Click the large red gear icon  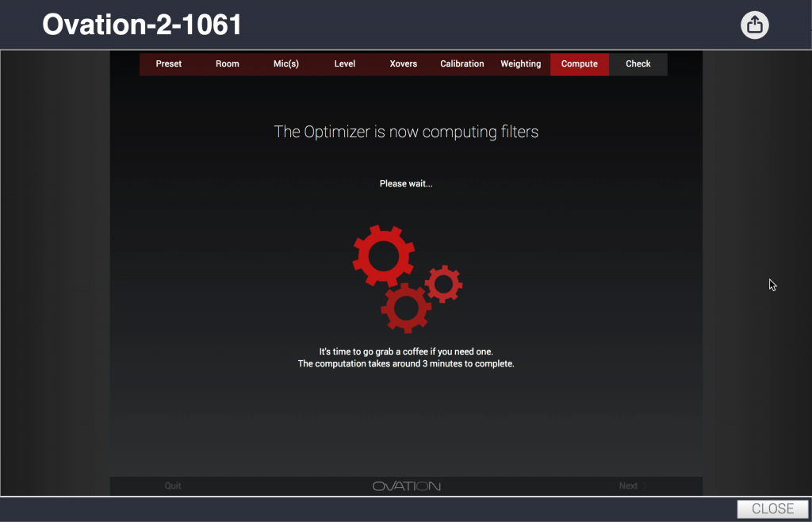pos(384,255)
